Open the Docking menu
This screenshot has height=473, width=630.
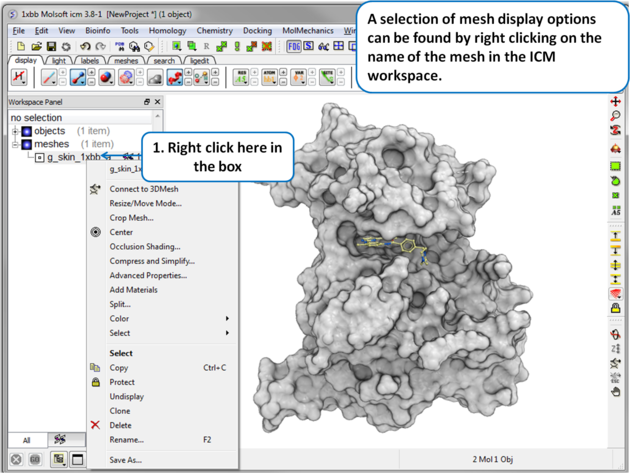(x=257, y=31)
